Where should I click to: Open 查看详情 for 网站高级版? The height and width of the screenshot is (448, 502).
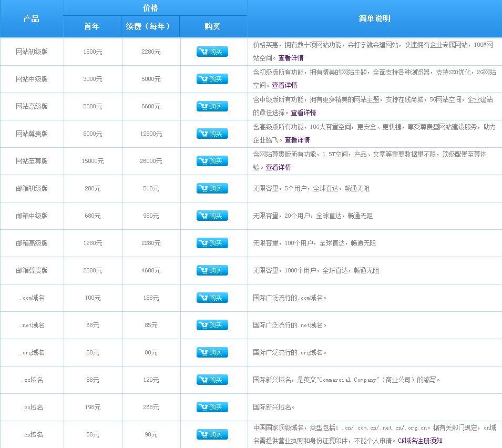(x=303, y=113)
